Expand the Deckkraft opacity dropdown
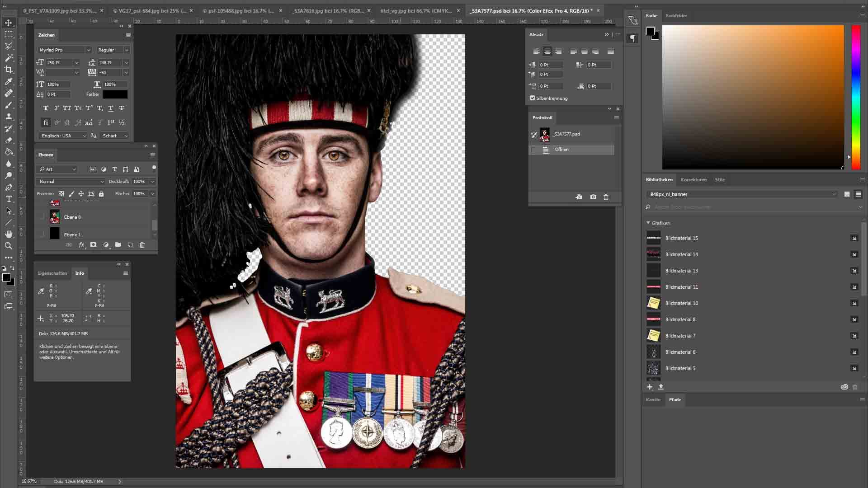The height and width of the screenshot is (488, 868). 152,182
